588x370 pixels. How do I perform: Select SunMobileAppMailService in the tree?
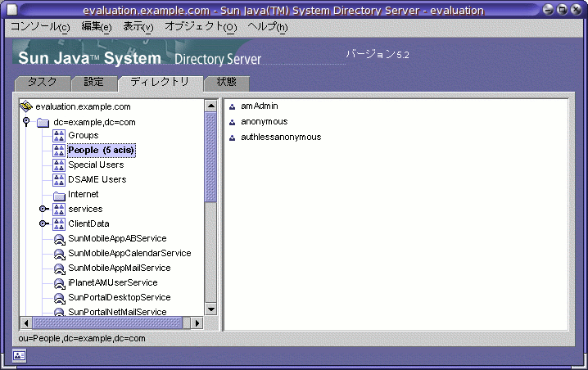click(120, 268)
